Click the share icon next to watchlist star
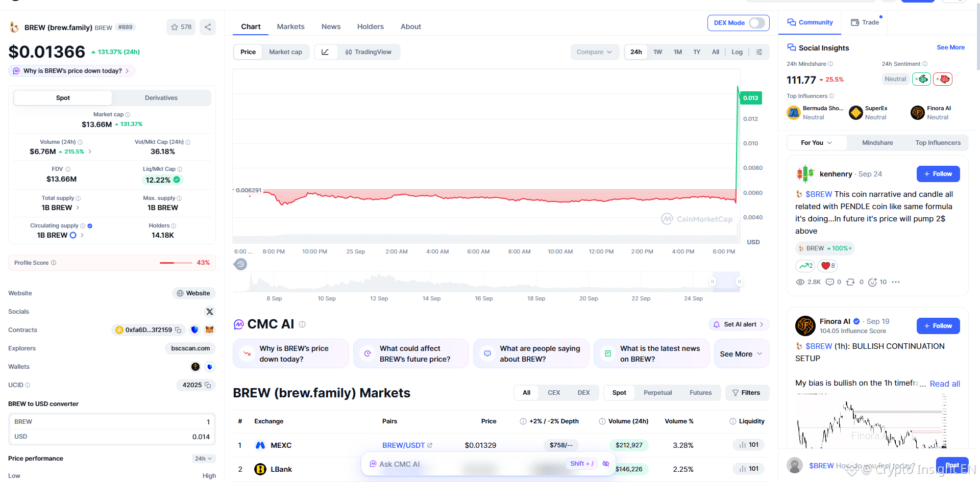 [x=208, y=27]
